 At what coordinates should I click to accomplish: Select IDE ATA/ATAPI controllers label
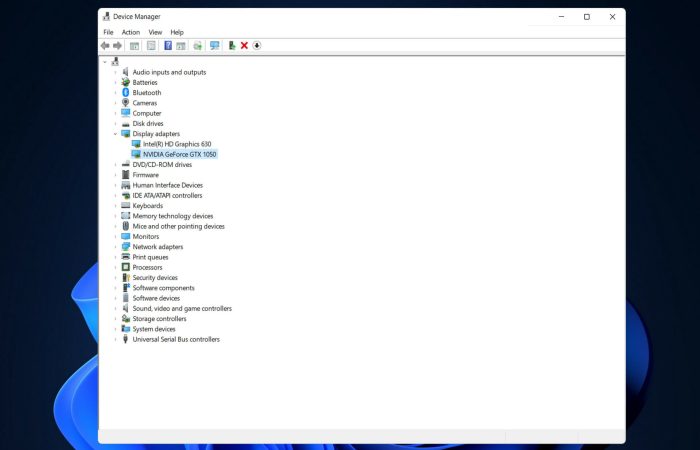tap(167, 195)
